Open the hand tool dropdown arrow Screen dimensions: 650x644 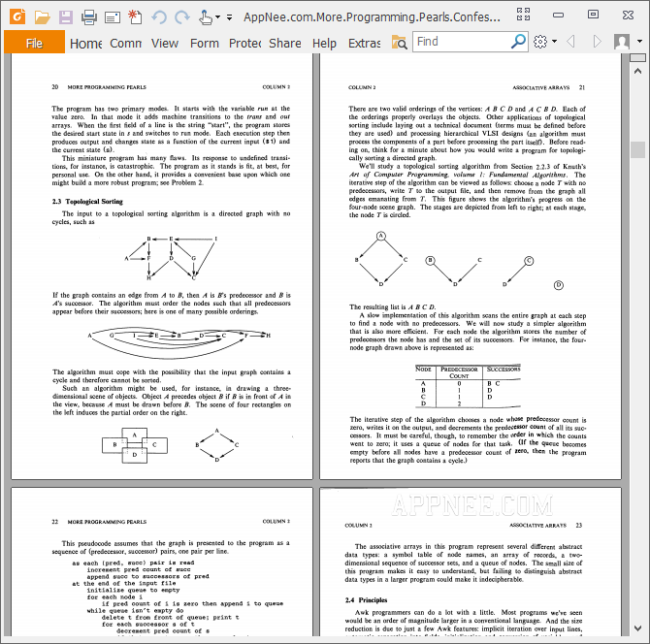tap(217, 17)
